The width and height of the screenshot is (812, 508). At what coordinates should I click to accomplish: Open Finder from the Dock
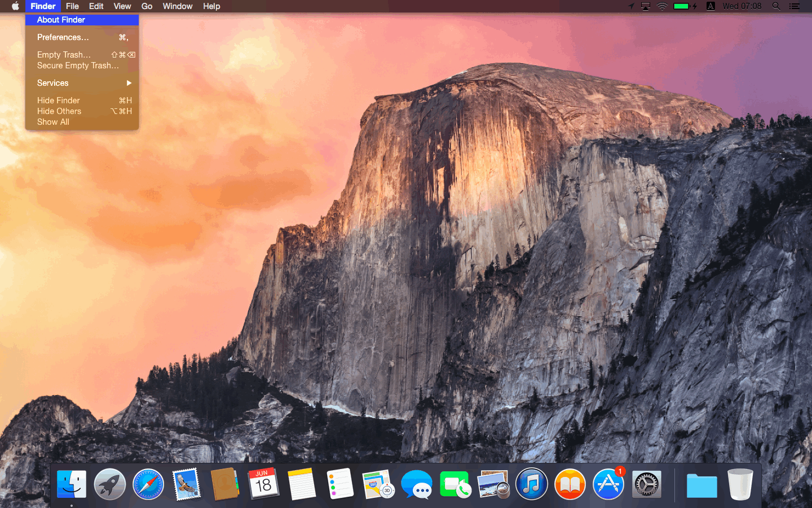click(72, 484)
